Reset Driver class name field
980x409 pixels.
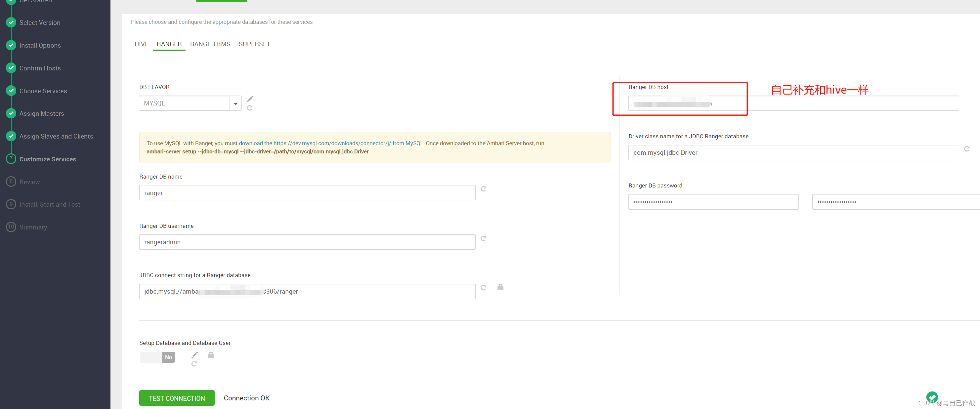[966, 149]
